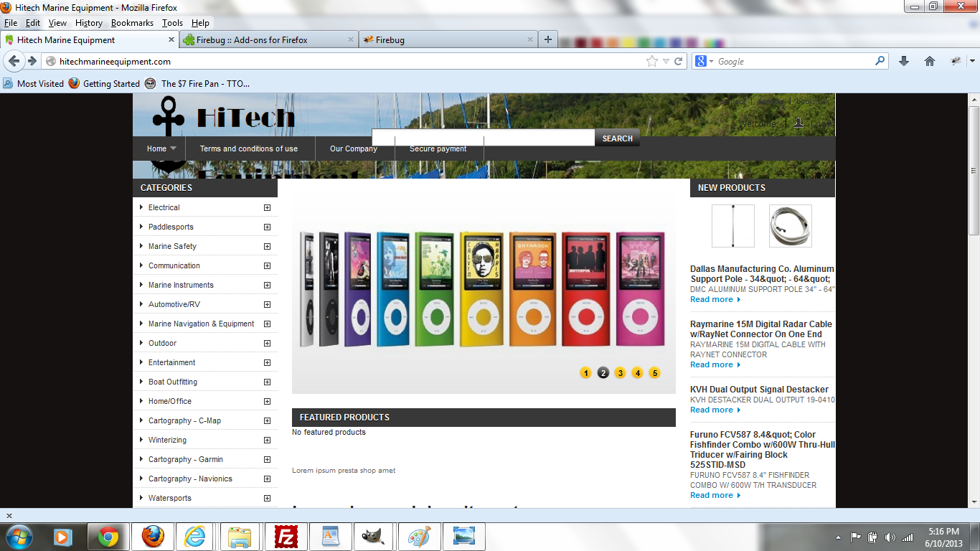
Task: Open a new tab with plus button
Action: point(548,40)
